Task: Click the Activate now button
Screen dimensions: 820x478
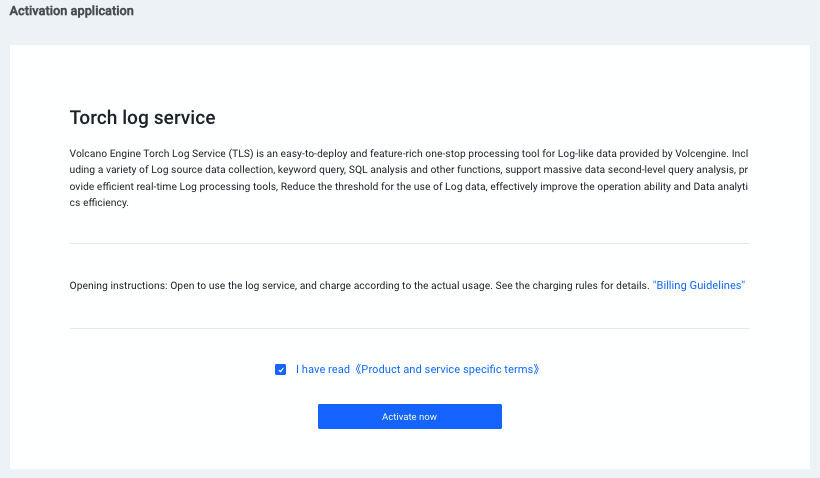Action: click(409, 416)
